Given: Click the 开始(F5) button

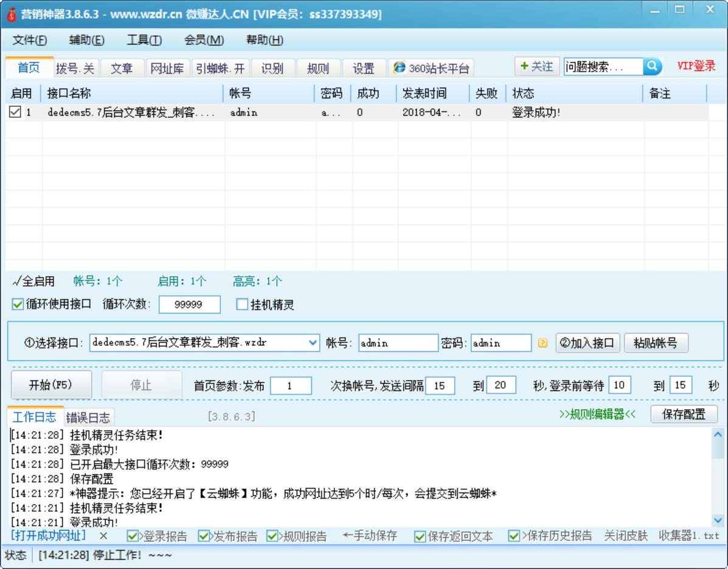Looking at the screenshot, I should (x=51, y=384).
